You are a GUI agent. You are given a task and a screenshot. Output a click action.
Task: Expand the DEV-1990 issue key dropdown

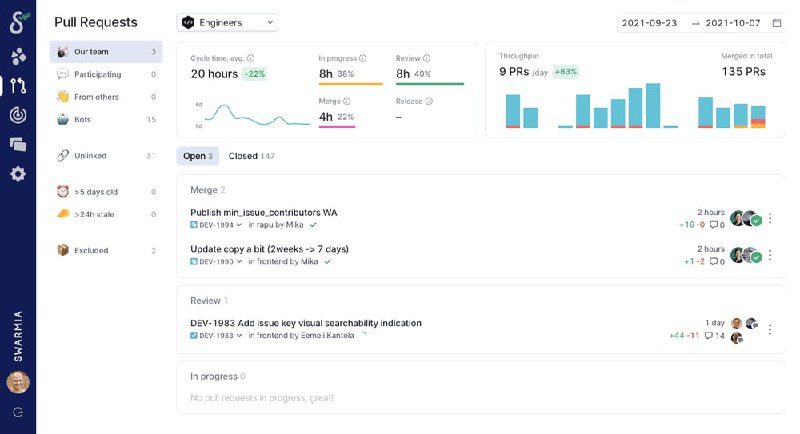240,261
